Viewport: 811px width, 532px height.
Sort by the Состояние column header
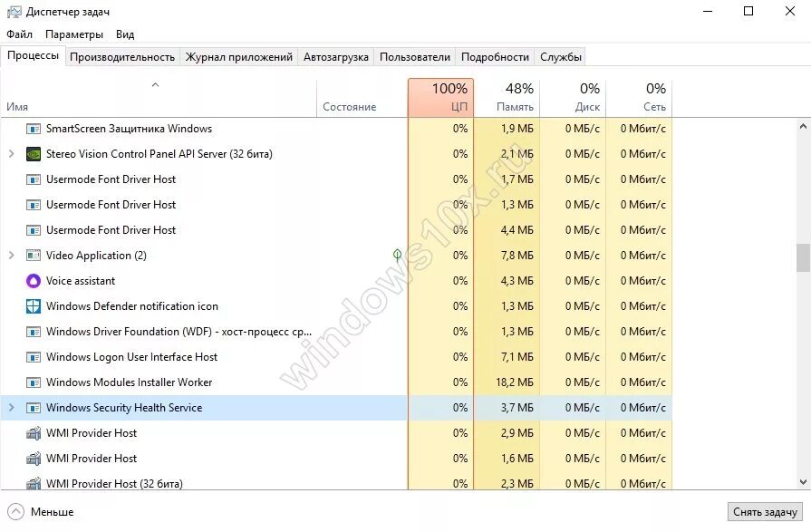[x=362, y=97]
